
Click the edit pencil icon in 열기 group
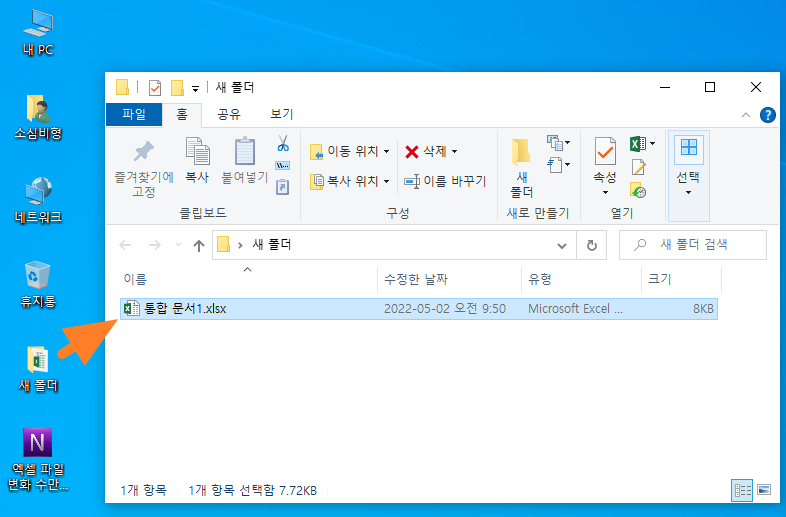639,167
